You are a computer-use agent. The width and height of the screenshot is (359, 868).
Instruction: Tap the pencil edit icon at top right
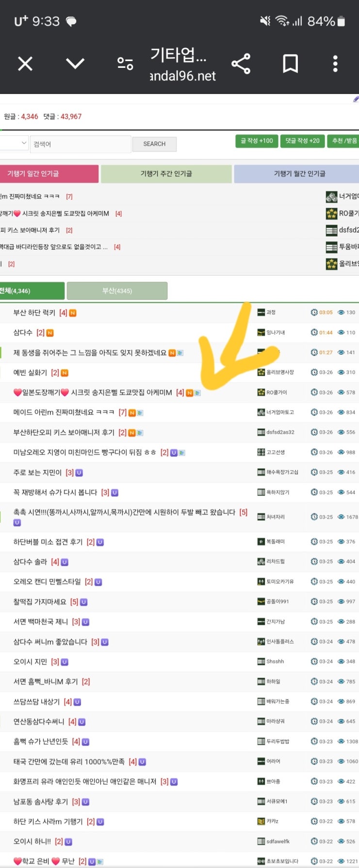(356, 99)
